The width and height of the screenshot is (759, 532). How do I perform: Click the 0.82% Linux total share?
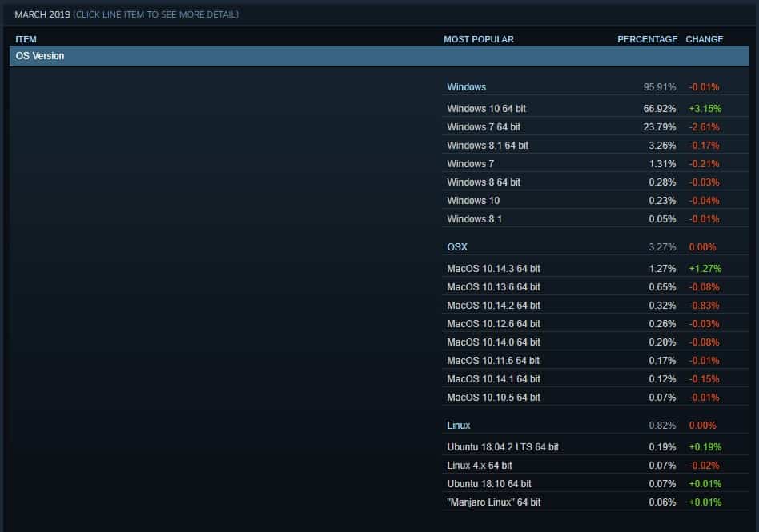point(662,426)
